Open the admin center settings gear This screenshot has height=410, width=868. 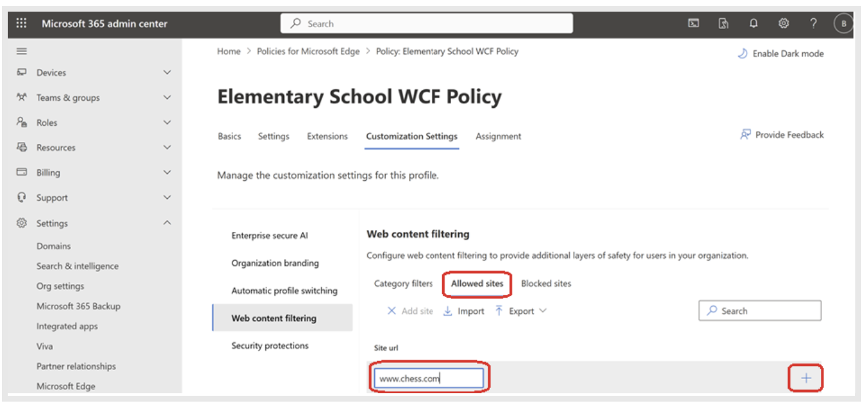[783, 23]
